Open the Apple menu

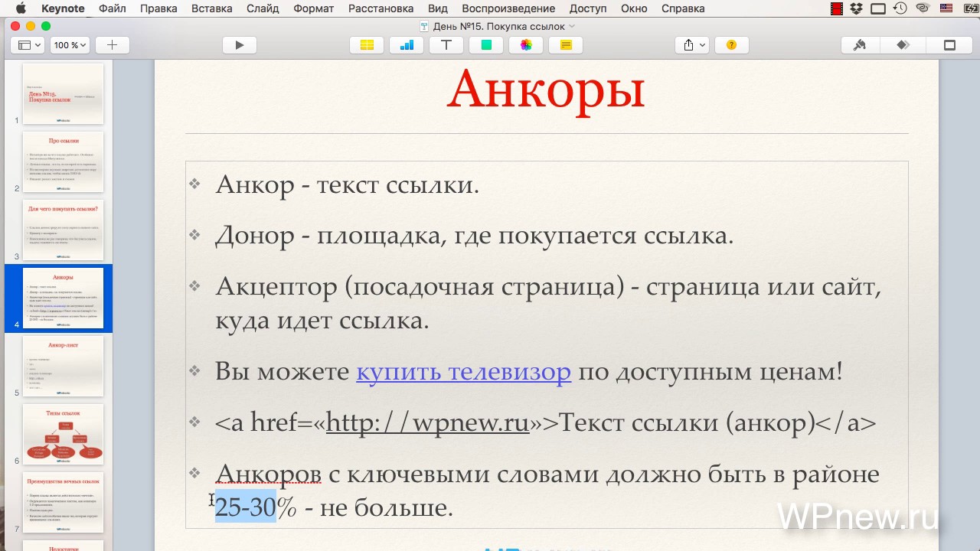[21, 8]
